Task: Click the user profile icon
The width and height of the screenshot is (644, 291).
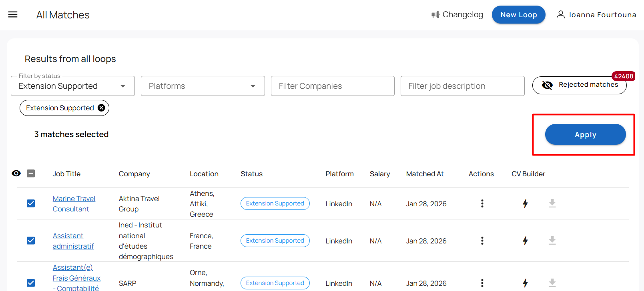Action: [560, 15]
